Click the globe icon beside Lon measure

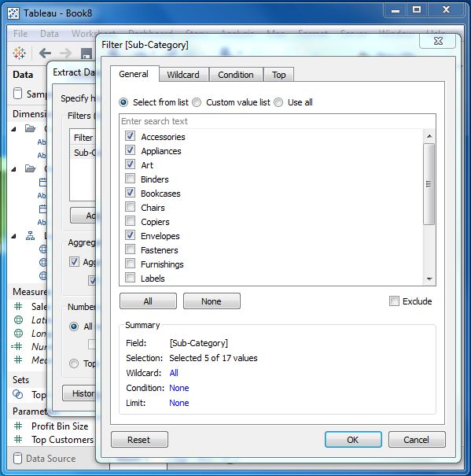pyautogui.click(x=19, y=334)
